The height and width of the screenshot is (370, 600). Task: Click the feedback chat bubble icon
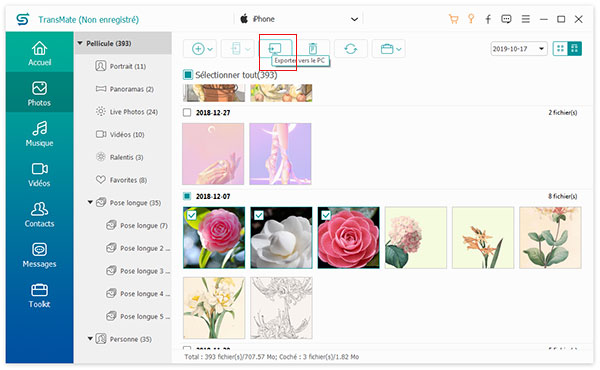click(x=506, y=19)
